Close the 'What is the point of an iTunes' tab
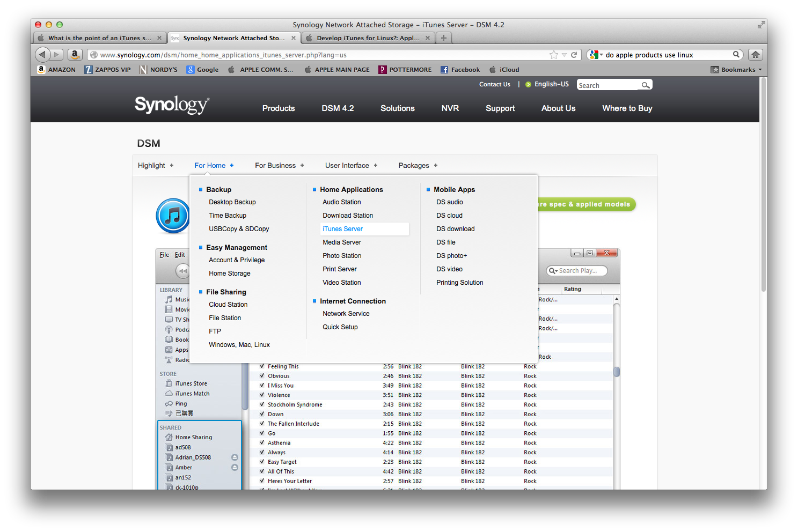Image resolution: width=798 pixels, height=532 pixels. pyautogui.click(x=159, y=38)
